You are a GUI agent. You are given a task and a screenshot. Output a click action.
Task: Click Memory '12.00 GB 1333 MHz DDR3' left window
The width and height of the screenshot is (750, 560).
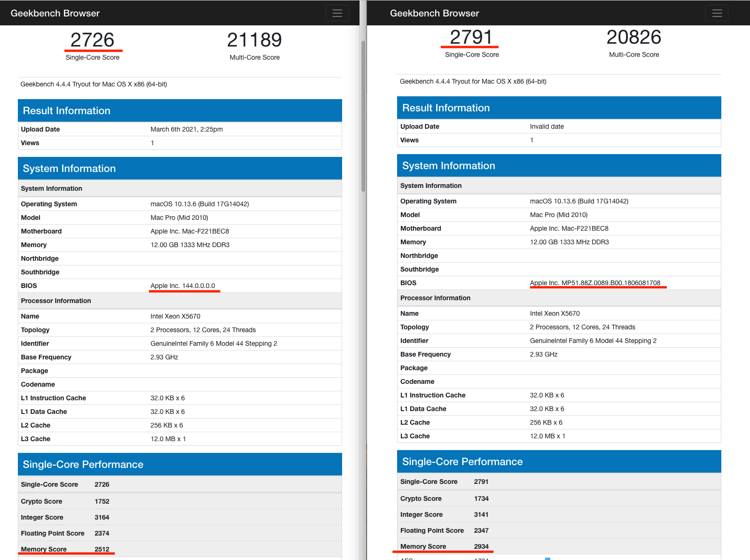coord(190,245)
